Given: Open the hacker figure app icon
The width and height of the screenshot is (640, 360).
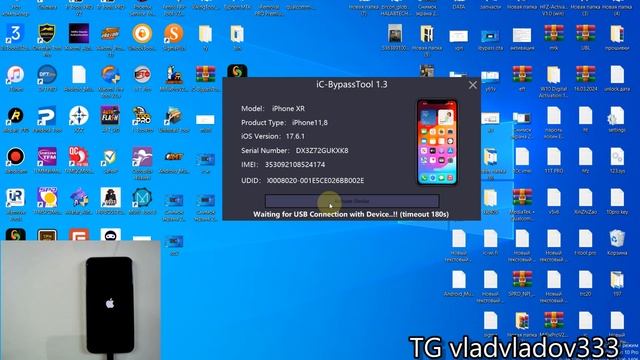Looking at the screenshot, I should (110, 198).
